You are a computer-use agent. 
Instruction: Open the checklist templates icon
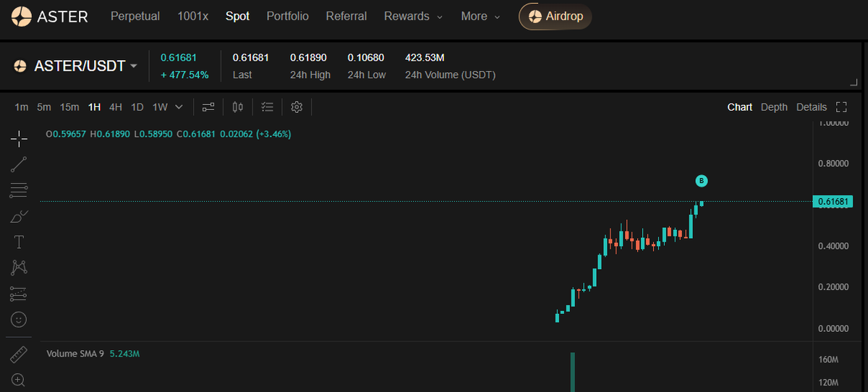tap(268, 107)
